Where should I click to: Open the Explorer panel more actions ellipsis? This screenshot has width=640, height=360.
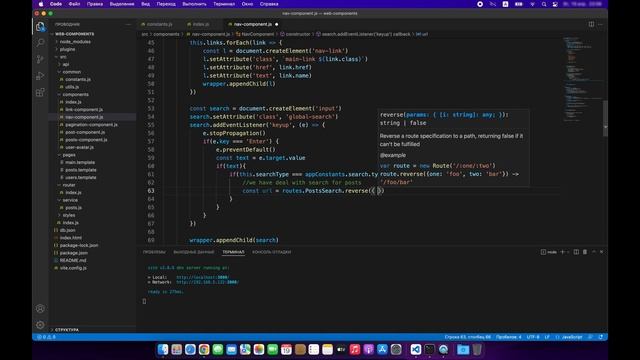coord(128,24)
